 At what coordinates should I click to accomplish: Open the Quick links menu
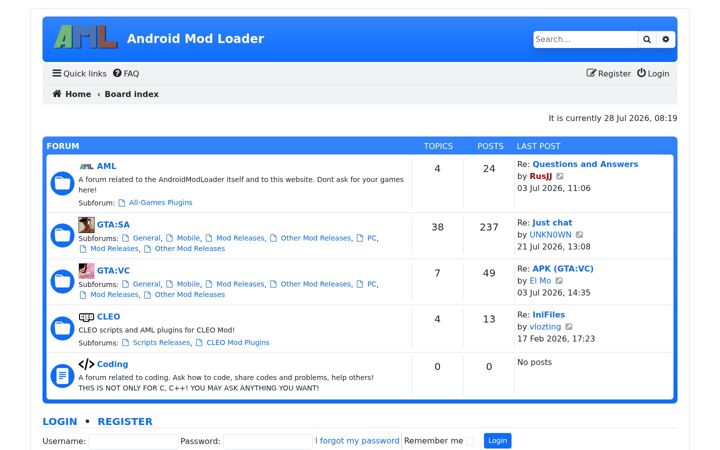79,73
